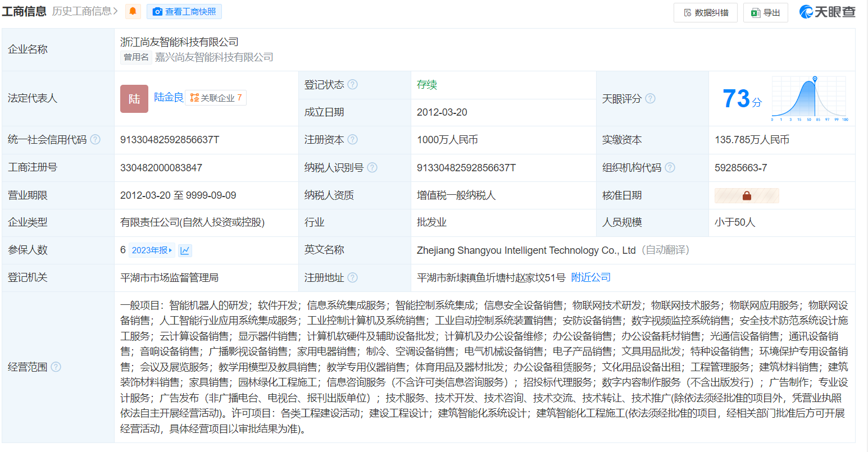Click 数据纠错 button
The height and width of the screenshot is (452, 868).
coord(705,12)
